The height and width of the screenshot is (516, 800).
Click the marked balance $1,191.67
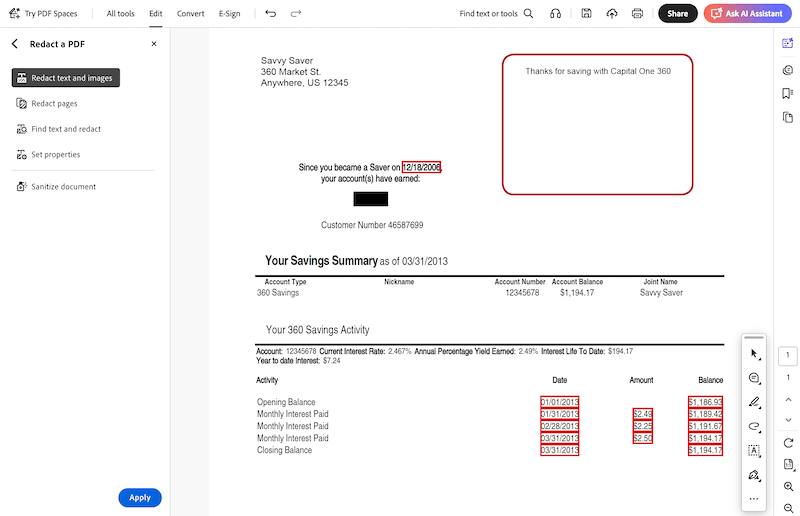[x=705, y=426]
